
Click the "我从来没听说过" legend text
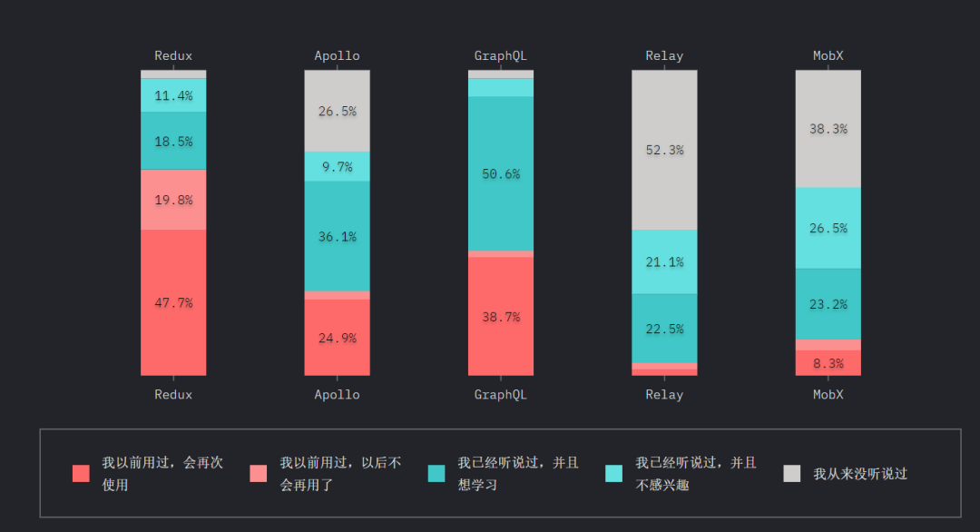click(x=860, y=474)
